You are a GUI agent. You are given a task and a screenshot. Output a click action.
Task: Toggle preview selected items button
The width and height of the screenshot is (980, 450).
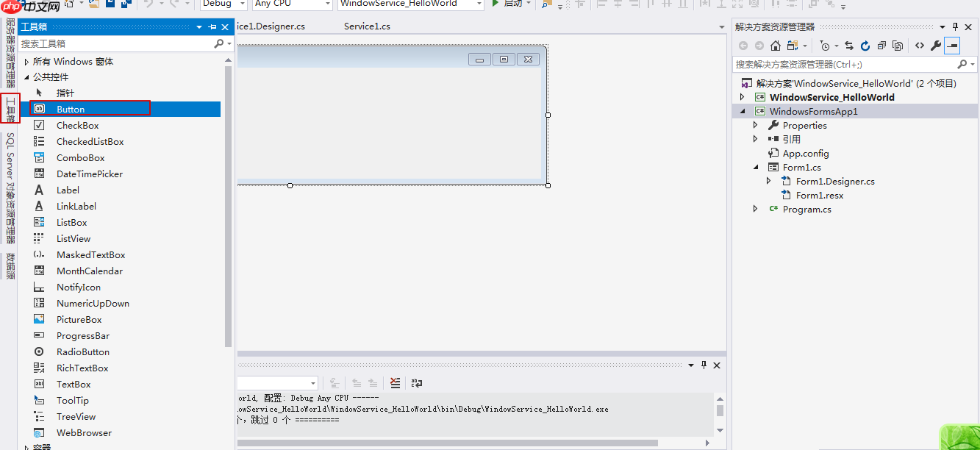[x=952, y=46]
